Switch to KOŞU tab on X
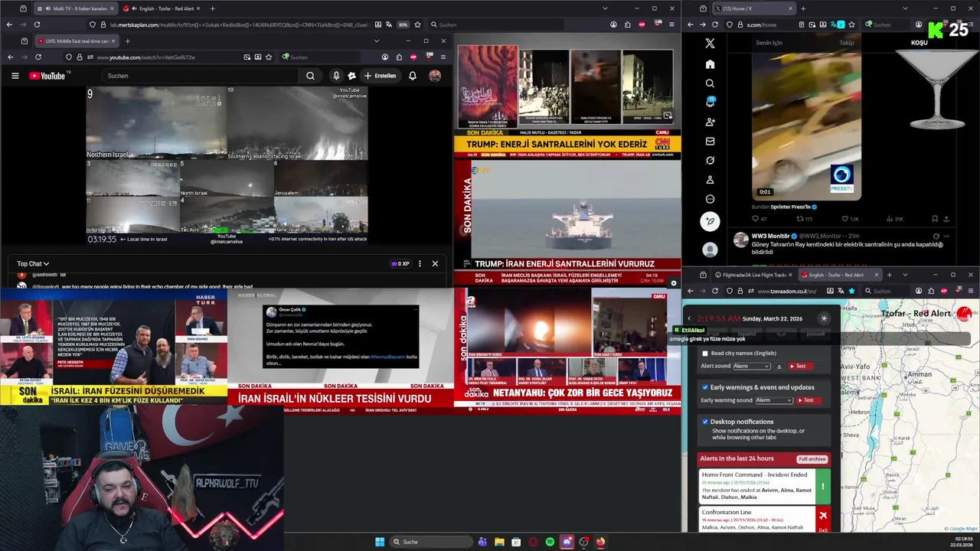Screen dimensions: 980x551 919,43
